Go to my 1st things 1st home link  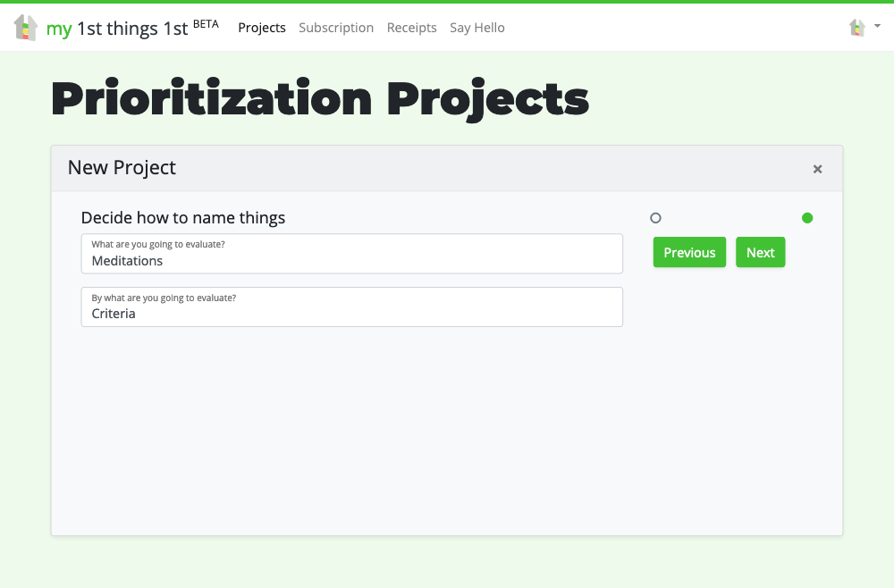pyautogui.click(x=116, y=28)
